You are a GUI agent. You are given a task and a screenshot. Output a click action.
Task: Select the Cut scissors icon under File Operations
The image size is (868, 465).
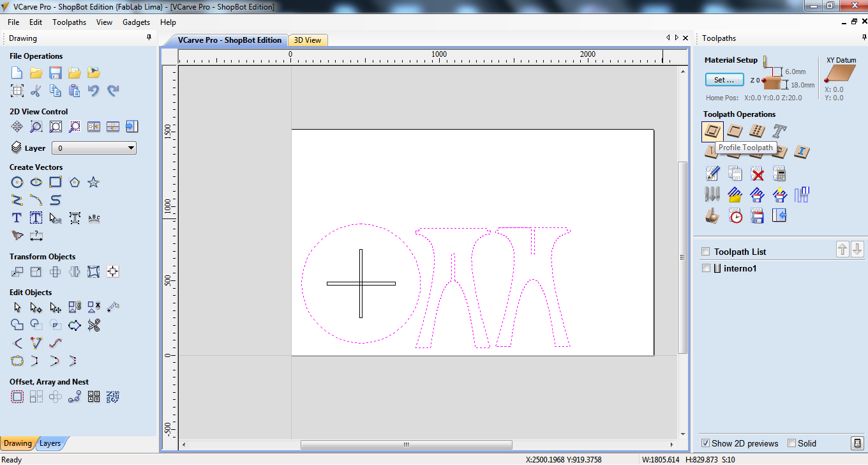click(x=36, y=91)
